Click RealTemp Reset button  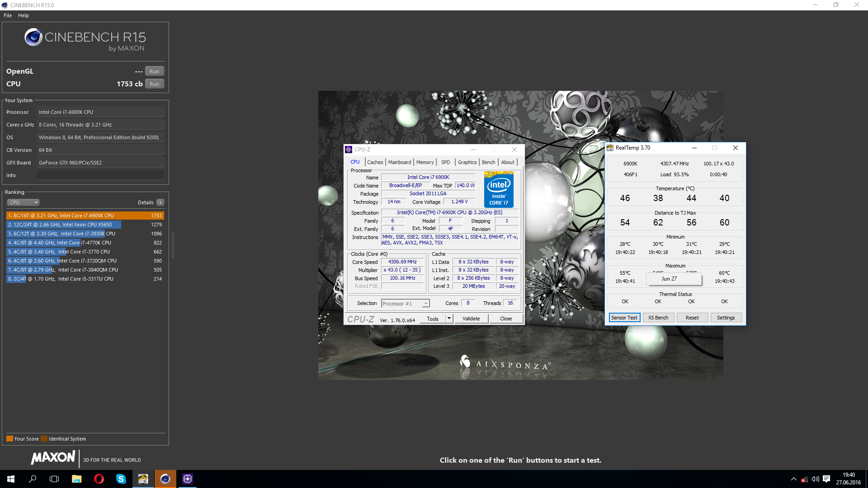point(692,318)
